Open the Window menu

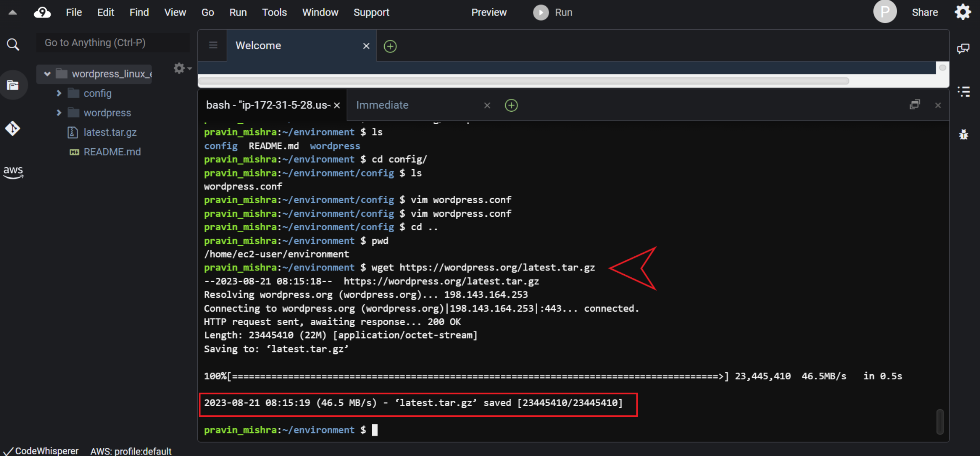(x=320, y=12)
